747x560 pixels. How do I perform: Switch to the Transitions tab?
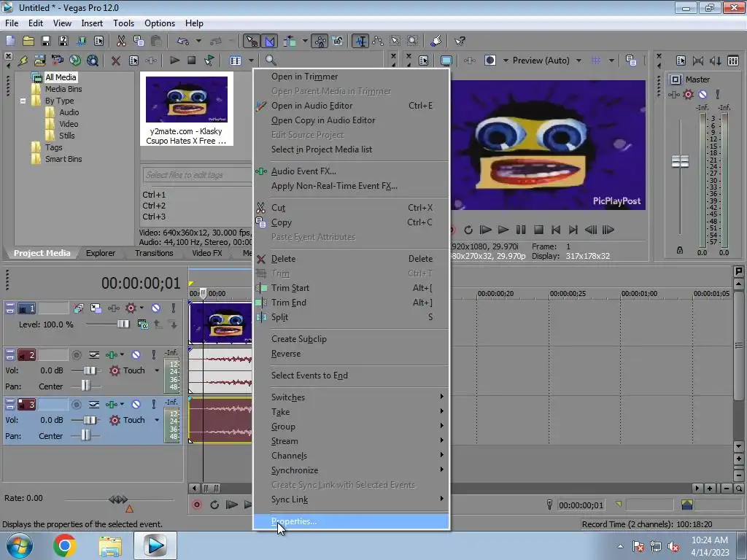pos(154,253)
